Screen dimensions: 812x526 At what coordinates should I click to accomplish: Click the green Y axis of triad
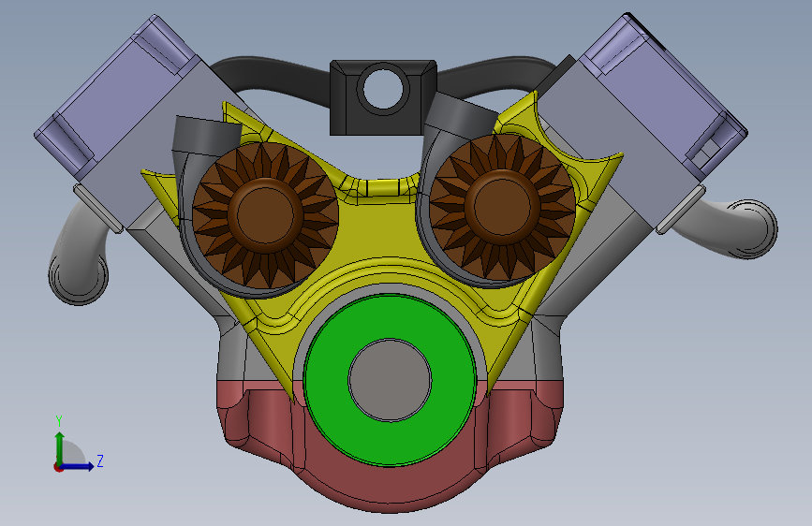coord(59,447)
